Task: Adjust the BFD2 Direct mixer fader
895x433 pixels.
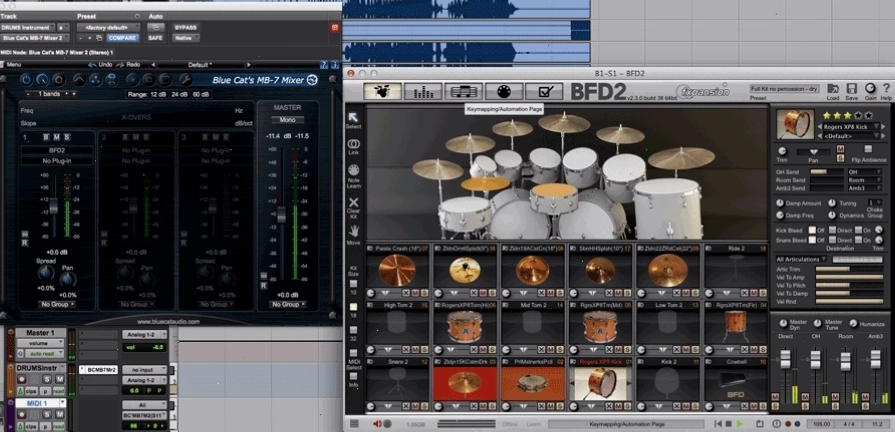Action: [785, 359]
